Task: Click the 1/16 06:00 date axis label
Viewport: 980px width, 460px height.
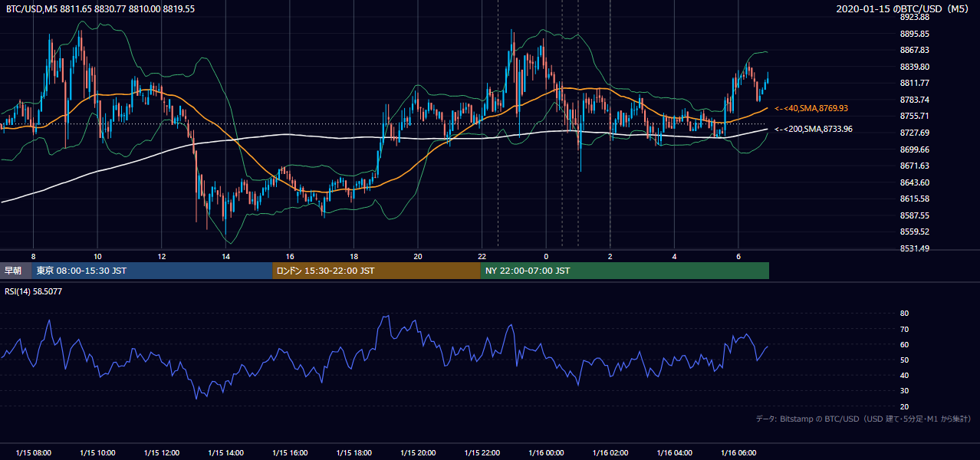Action: click(738, 452)
